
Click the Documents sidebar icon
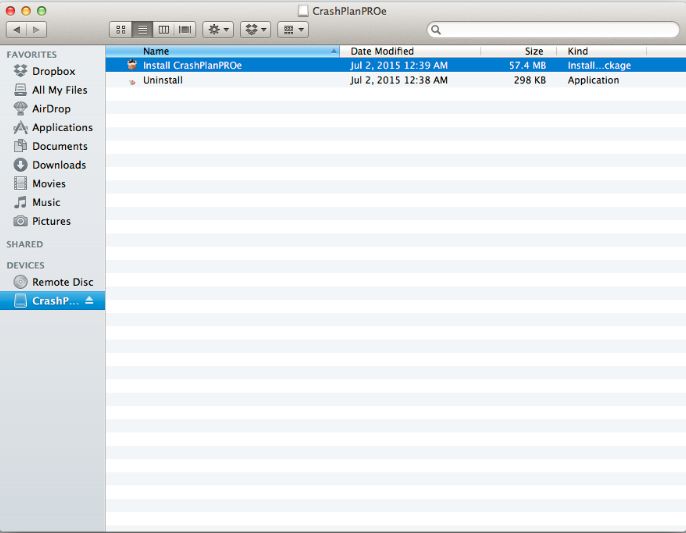20,146
